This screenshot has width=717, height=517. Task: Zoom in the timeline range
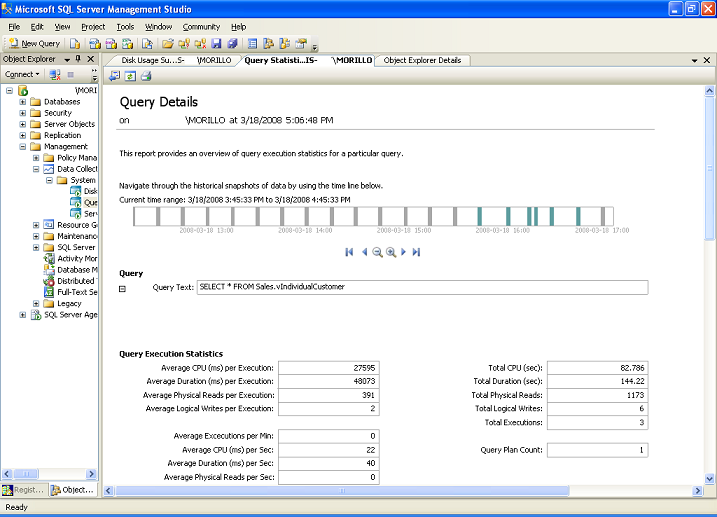pos(391,252)
